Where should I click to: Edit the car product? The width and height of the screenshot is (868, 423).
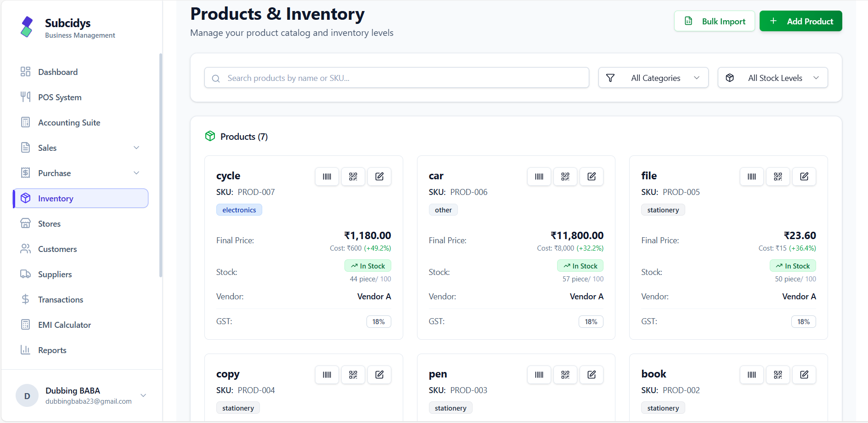pos(592,177)
